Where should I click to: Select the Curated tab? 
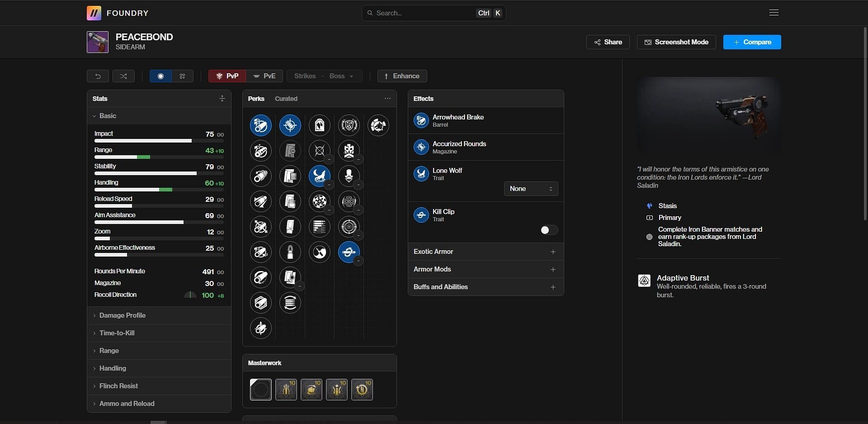[x=286, y=99]
